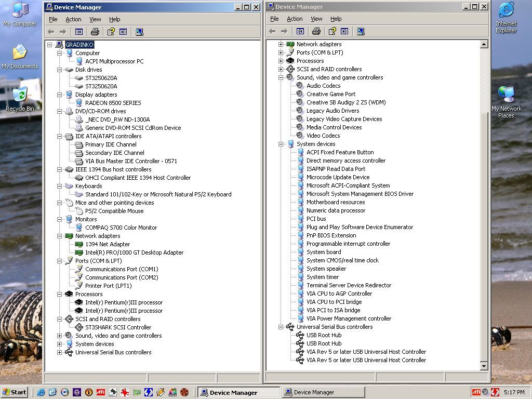Open View menu in right Device Manager
The width and height of the screenshot is (532, 399).
tap(316, 19)
